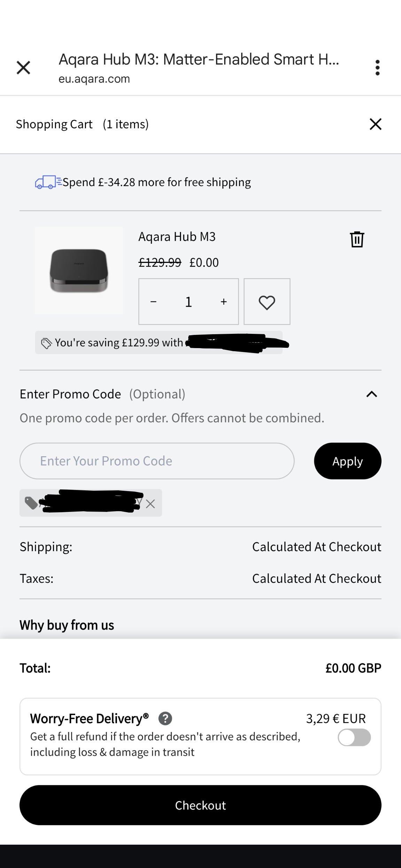Tap the Checkout button

(x=200, y=805)
